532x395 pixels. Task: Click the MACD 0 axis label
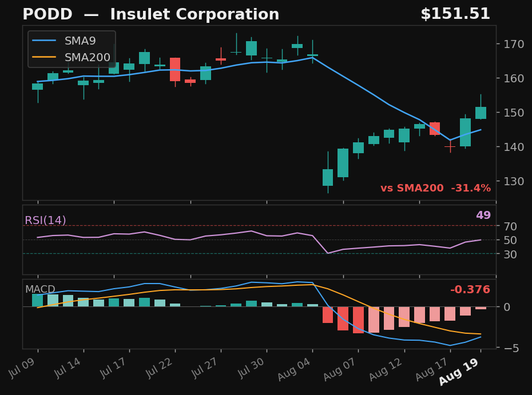tap(507, 307)
